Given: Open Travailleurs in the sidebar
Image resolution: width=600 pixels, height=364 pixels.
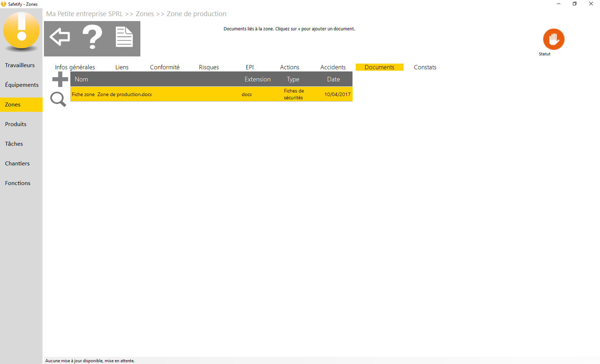Looking at the screenshot, I should (x=21, y=65).
